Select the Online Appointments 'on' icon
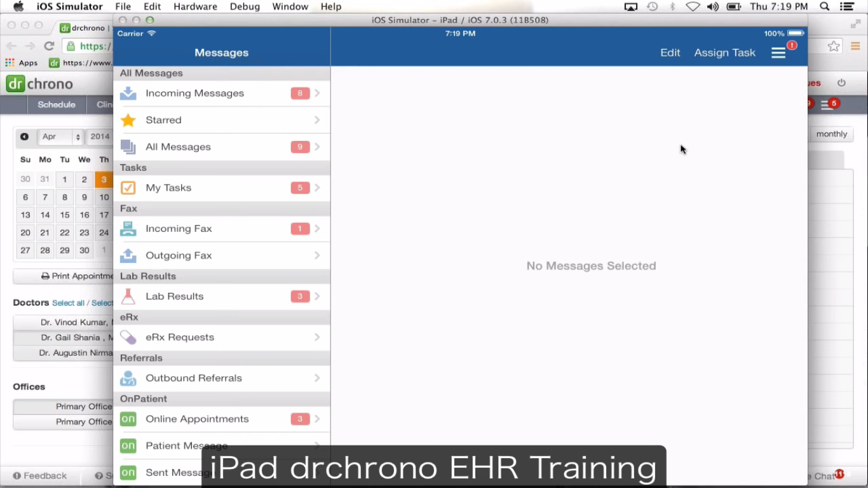Image resolution: width=868 pixels, height=488 pixels. pos(128,419)
